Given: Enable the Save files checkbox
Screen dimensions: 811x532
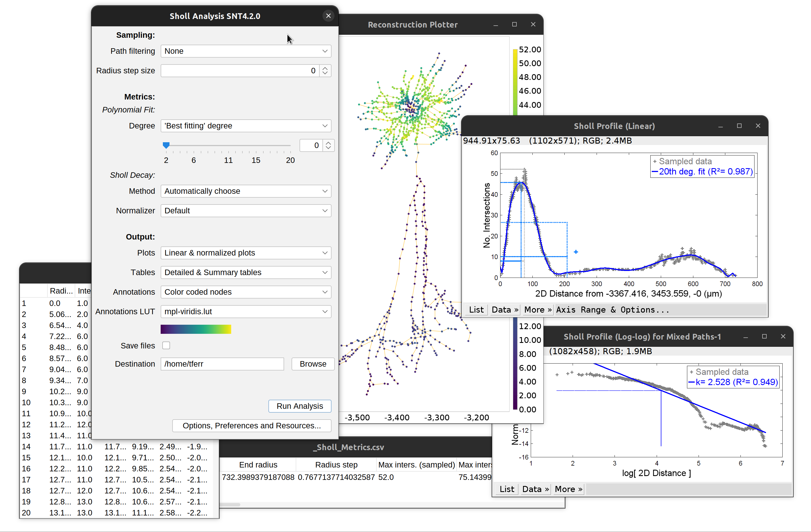Looking at the screenshot, I should tap(166, 345).
